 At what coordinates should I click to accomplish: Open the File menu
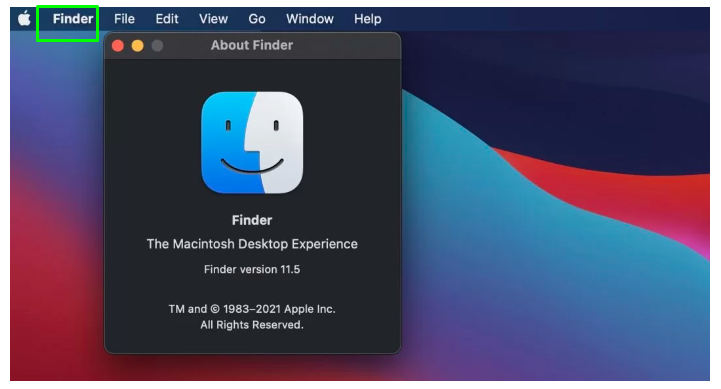pos(124,19)
